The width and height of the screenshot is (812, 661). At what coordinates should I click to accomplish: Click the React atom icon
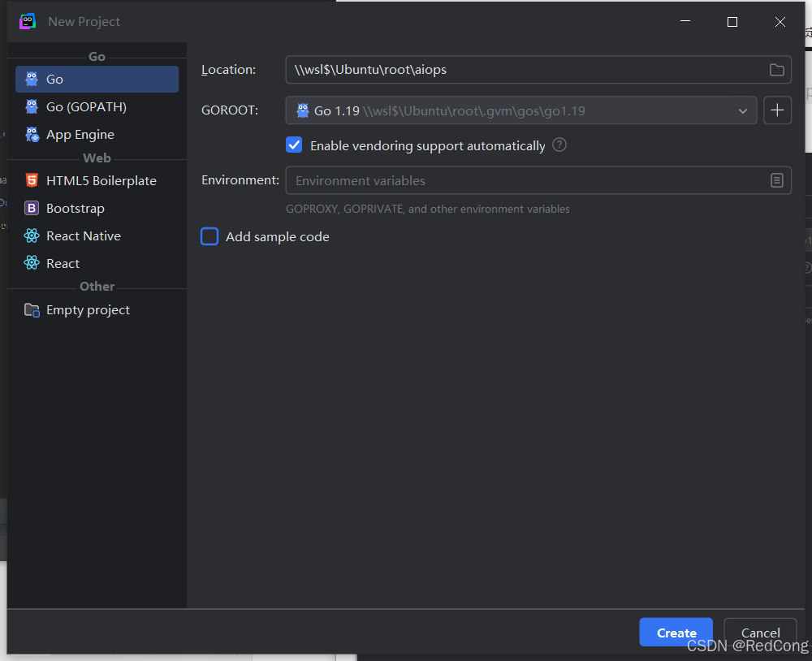coord(32,262)
